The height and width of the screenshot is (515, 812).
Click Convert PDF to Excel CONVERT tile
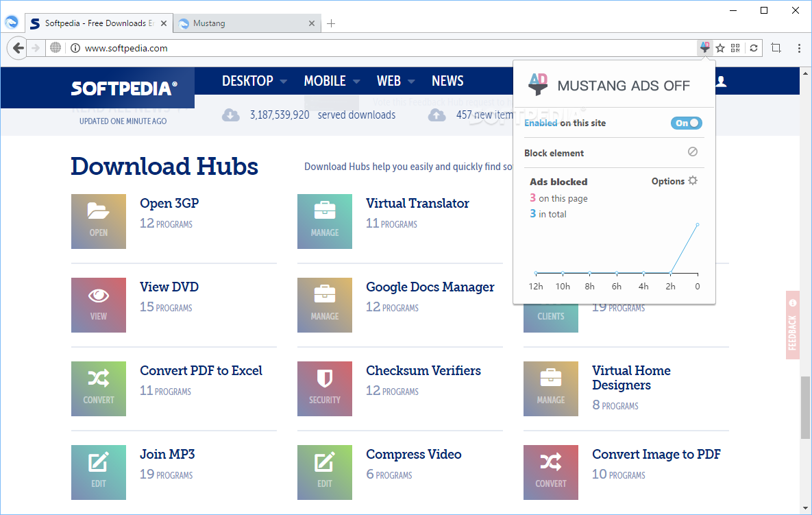(99, 389)
